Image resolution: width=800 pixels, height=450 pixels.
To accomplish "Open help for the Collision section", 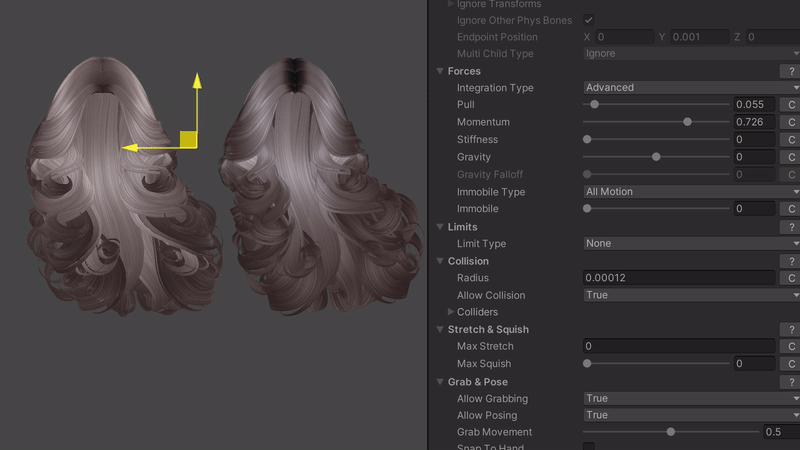I will pyautogui.click(x=791, y=262).
